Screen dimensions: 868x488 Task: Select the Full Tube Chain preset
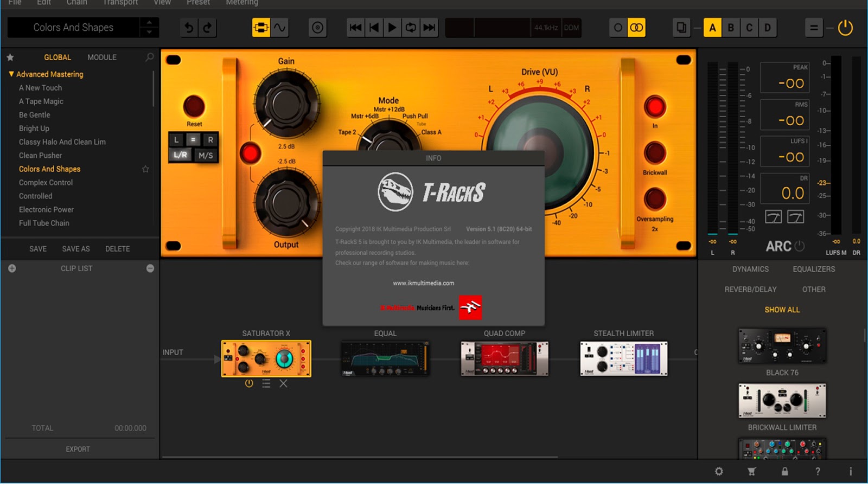click(44, 223)
